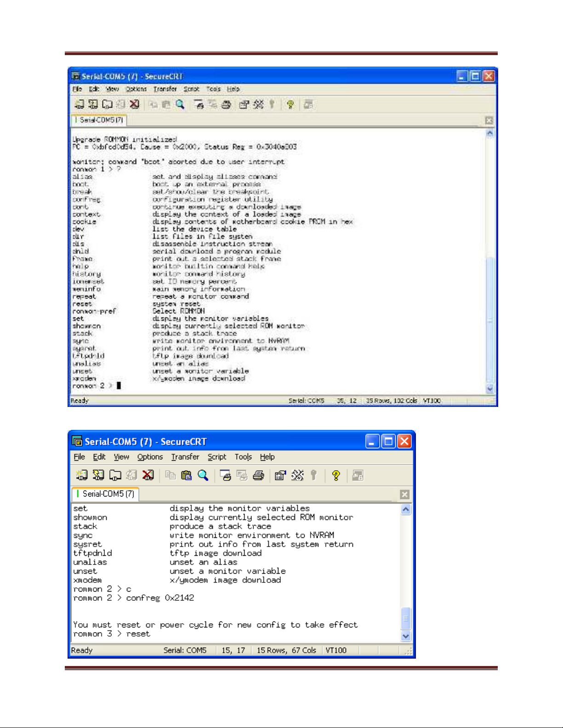Click Disconnect icon in the 15-row SecureCRT window
This screenshot has width=563, height=728.
pyautogui.click(x=148, y=475)
